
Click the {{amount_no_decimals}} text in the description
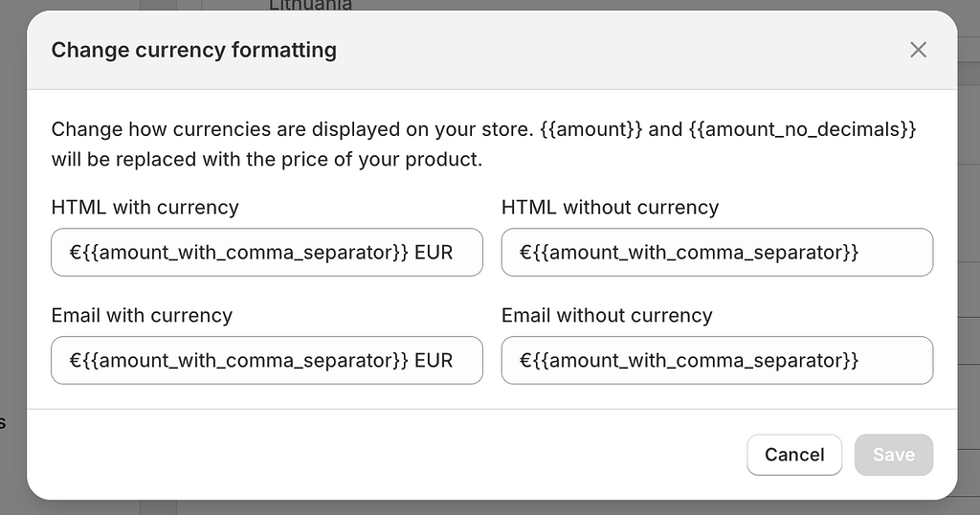pyautogui.click(x=802, y=129)
